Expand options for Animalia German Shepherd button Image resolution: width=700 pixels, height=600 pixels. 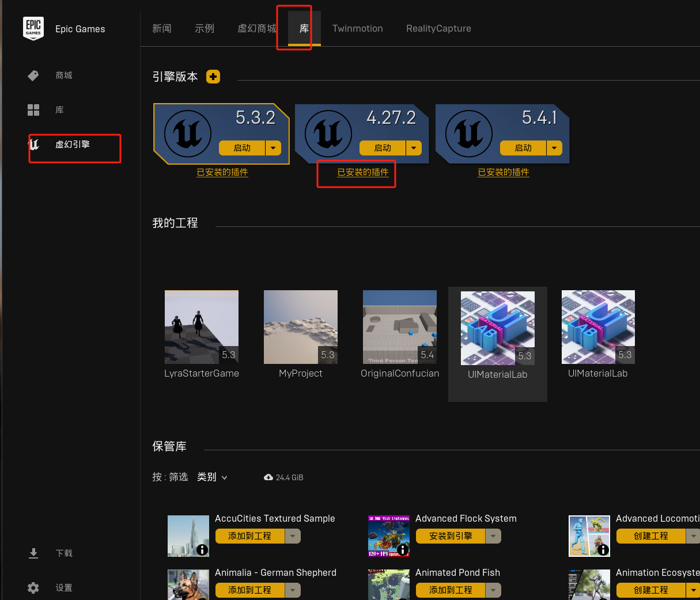pos(293,590)
